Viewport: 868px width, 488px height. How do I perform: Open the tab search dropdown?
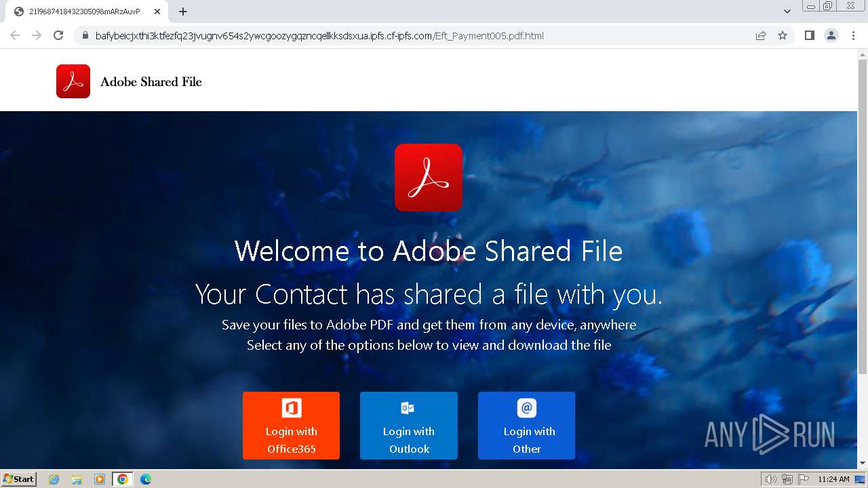tap(787, 12)
